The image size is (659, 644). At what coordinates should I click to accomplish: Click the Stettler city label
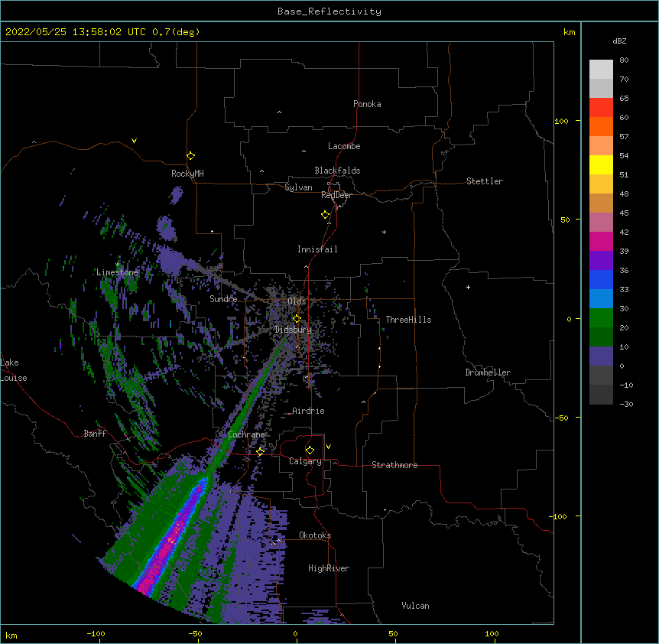pos(485,181)
